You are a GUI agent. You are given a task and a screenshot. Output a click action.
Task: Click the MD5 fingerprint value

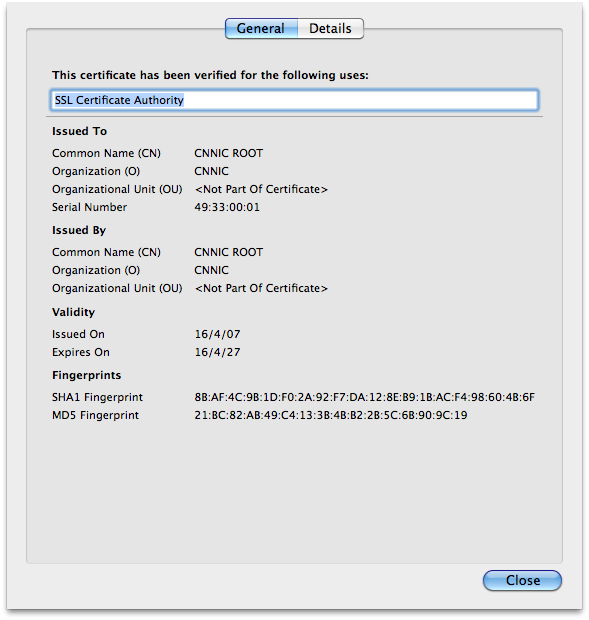pos(331,415)
